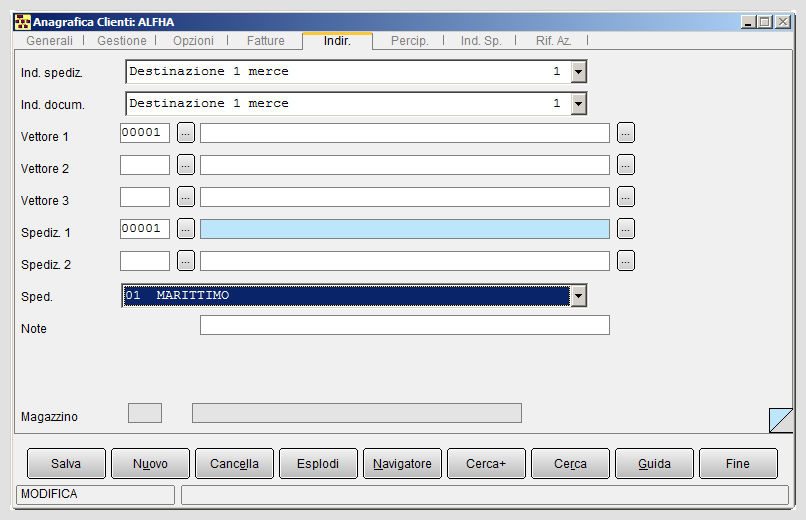Image resolution: width=806 pixels, height=520 pixels.
Task: Click ellipsis button after Vettore 2 description
Action: tap(626, 165)
